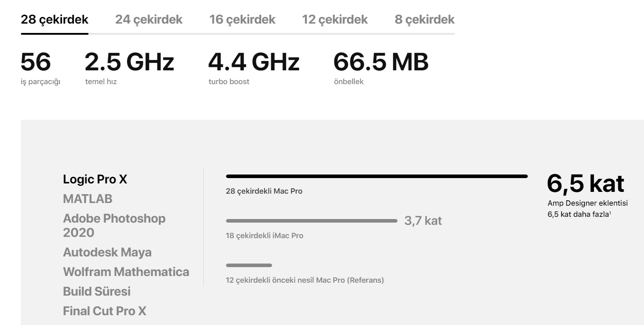Click the 4.4 GHz turbo boost figure
Screen dimensions: 644x325
(254, 62)
